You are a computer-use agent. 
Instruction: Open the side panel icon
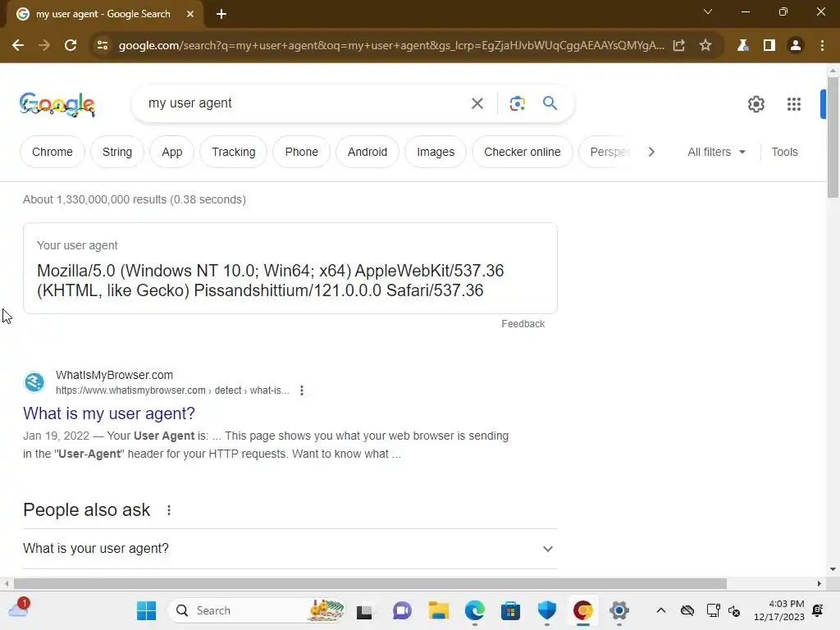[769, 46]
